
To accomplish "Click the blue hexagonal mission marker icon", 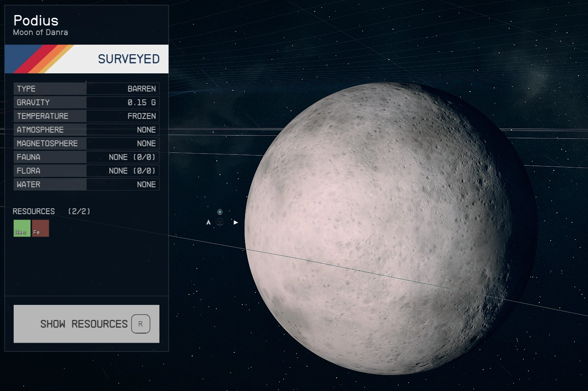I will pos(220,212).
